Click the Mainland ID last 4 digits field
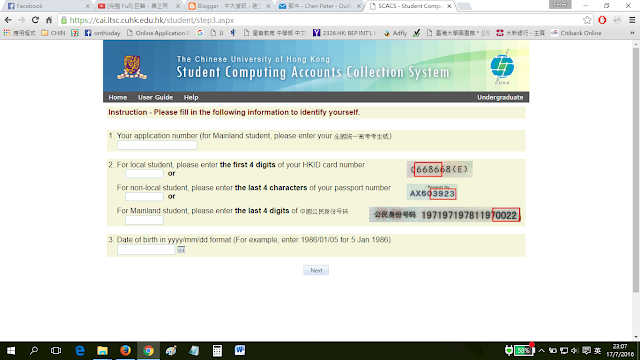The image size is (640, 360). (x=144, y=220)
